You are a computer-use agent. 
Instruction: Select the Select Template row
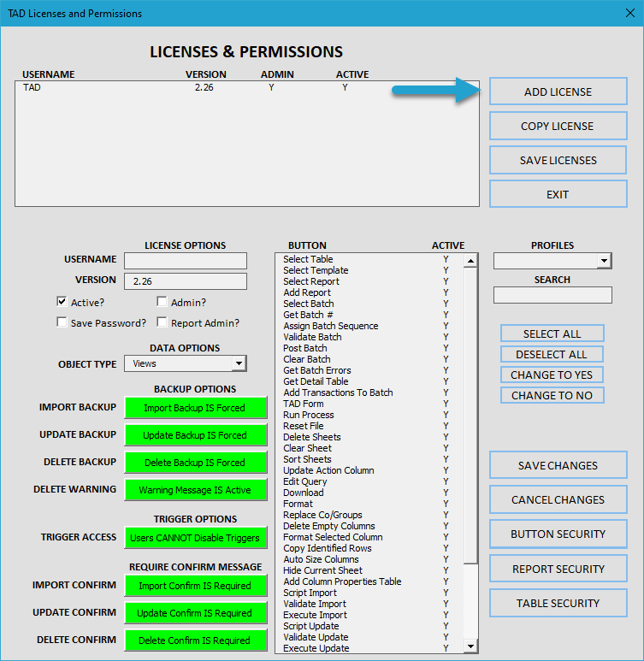(369, 270)
